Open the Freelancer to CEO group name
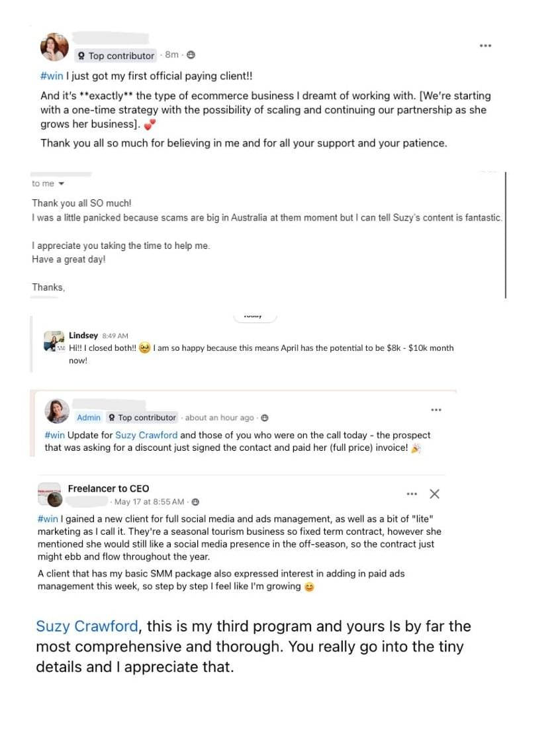Screen dimensions: 560x748 [109, 489]
